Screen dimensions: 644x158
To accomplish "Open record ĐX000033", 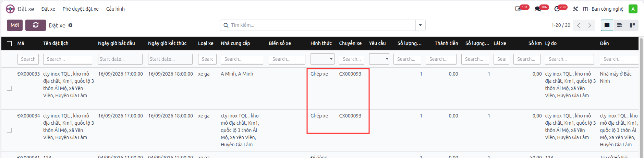I will (28, 74).
